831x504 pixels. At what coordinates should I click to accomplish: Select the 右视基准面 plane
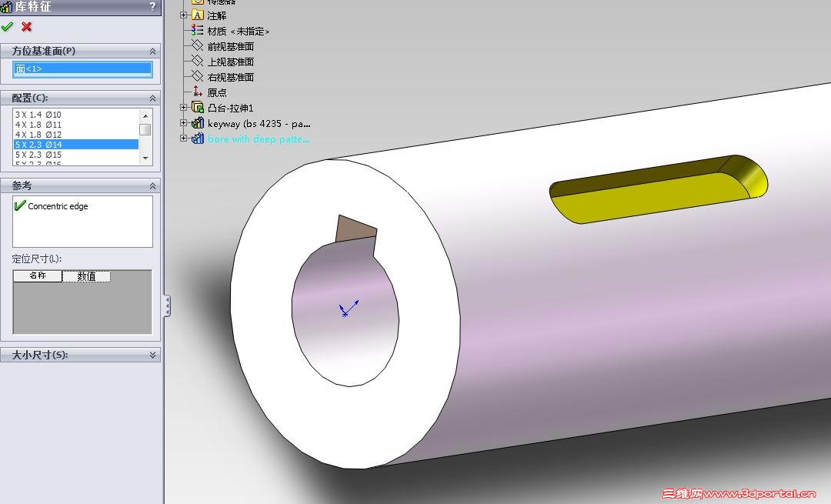click(x=231, y=78)
